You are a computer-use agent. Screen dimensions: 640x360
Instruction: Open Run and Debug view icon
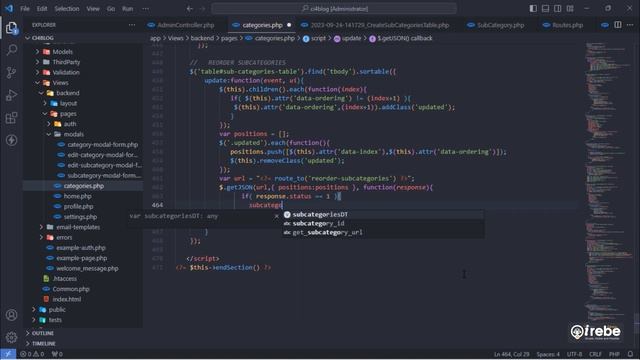point(11,96)
